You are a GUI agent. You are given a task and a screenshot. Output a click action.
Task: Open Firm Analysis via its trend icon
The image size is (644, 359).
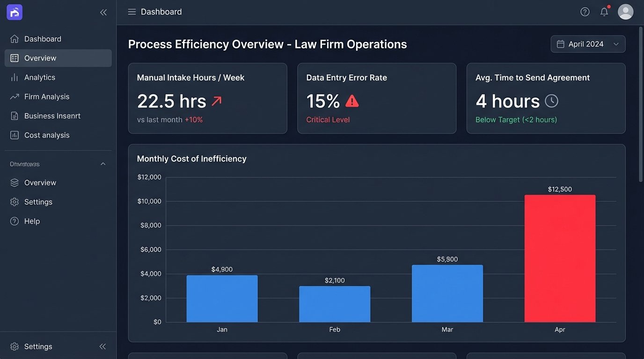pos(14,96)
